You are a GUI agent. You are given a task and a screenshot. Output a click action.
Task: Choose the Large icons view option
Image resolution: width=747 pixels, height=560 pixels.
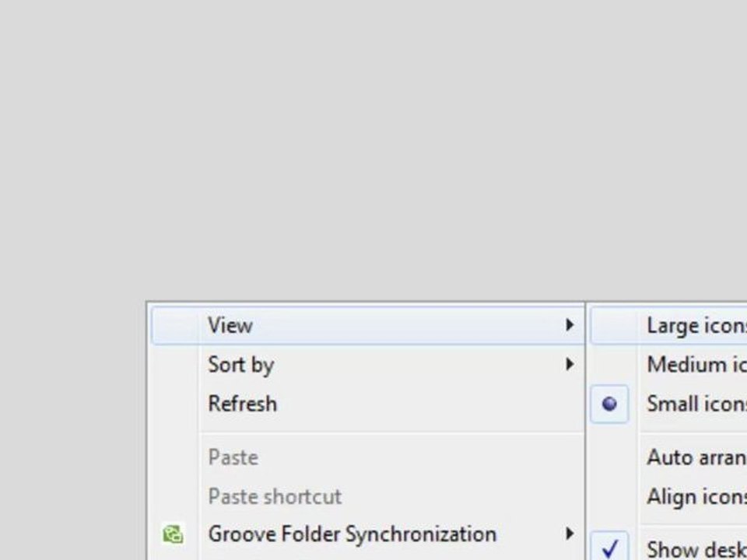[669, 325]
